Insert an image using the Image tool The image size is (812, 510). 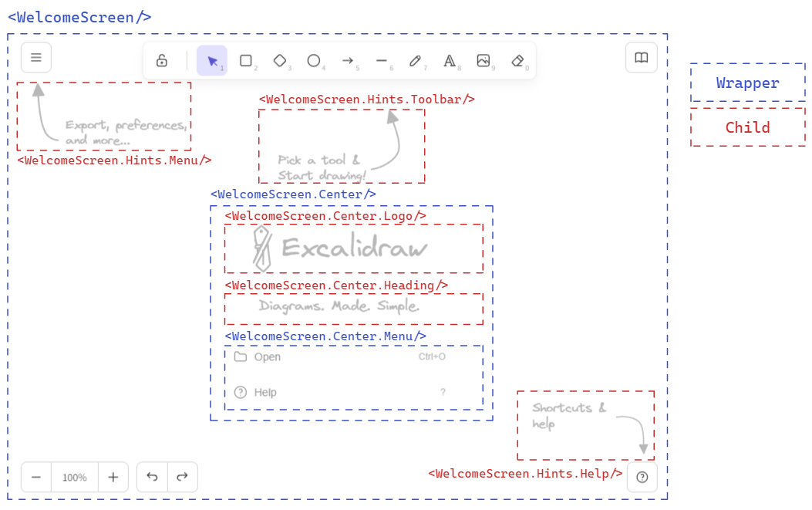pos(483,60)
